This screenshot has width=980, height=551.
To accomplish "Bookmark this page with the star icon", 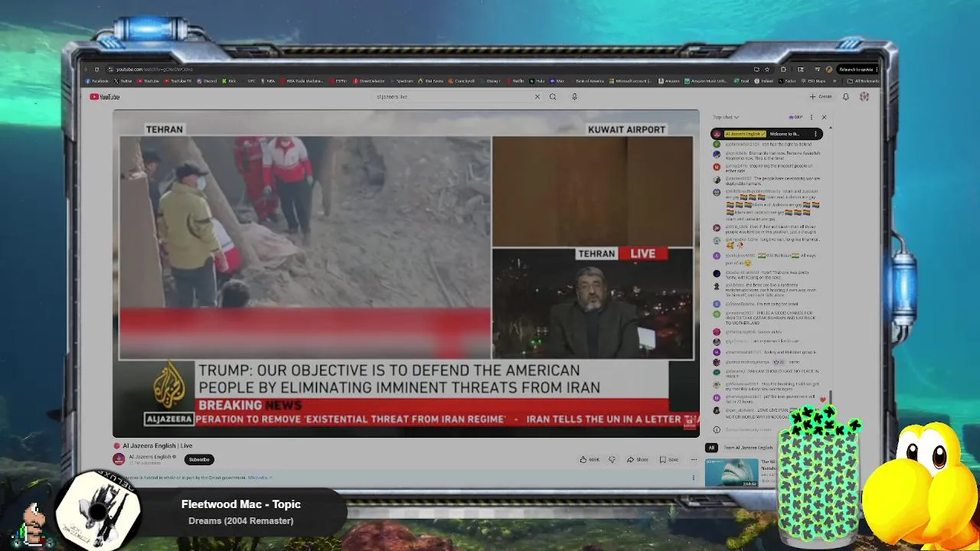I will pos(767,69).
